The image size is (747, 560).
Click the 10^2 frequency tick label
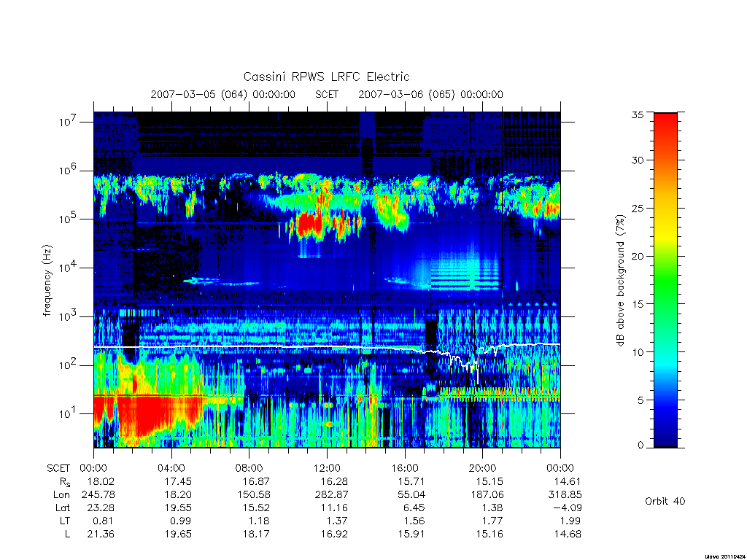(x=68, y=365)
